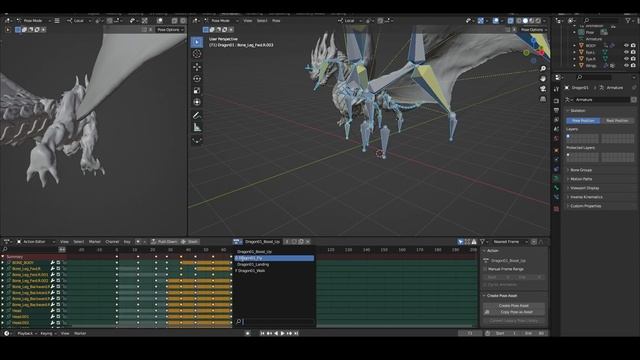Screen dimensions: 640x360
Task: Toggle the first armature layer dot
Action: [568, 136]
